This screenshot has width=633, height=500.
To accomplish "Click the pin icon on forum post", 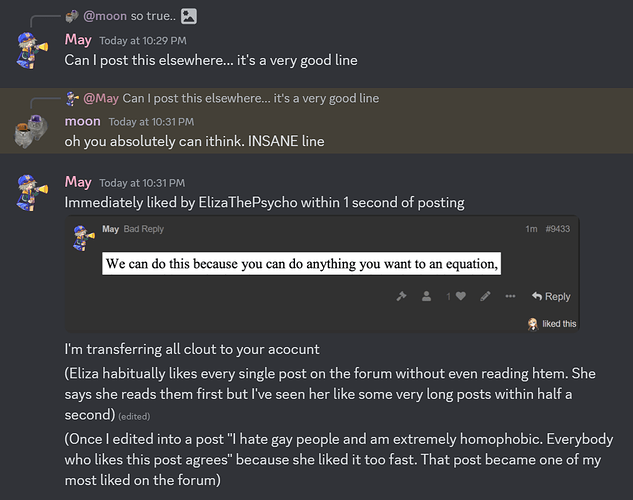I will [401, 296].
